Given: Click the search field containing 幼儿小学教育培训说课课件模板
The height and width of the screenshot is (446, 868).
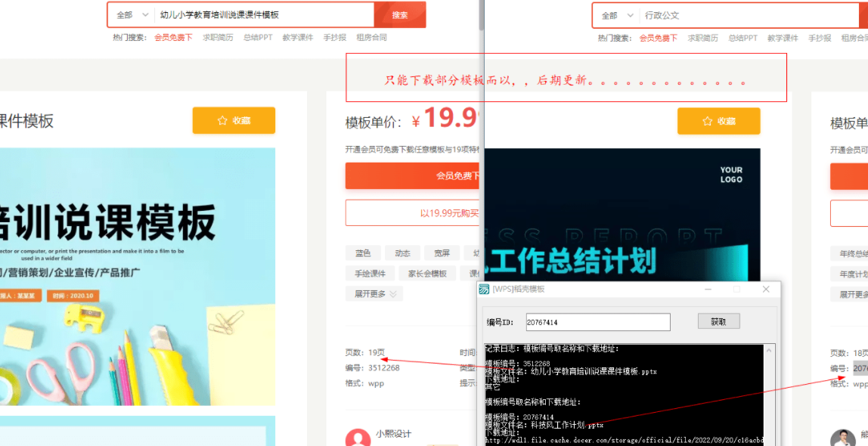Looking at the screenshot, I should pos(265,15).
